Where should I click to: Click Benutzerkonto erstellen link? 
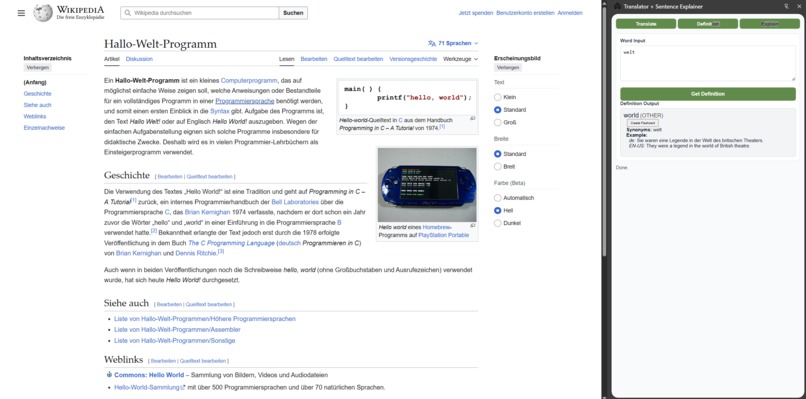(525, 13)
